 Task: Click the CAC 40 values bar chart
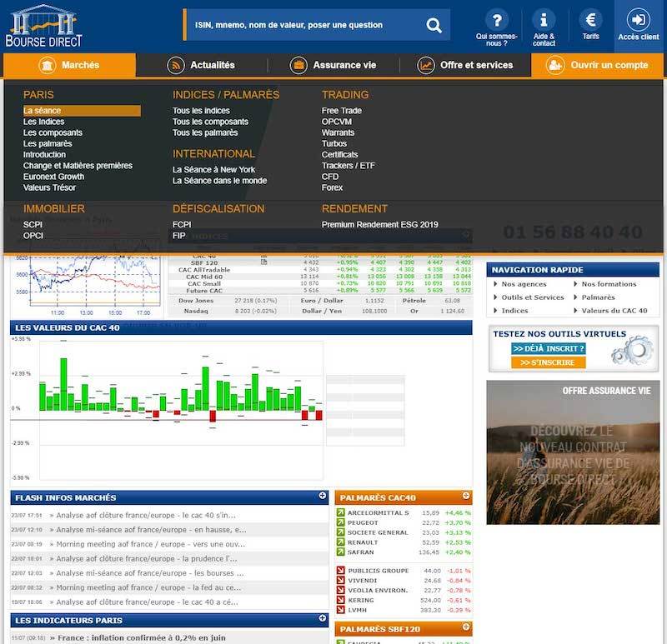181,410
